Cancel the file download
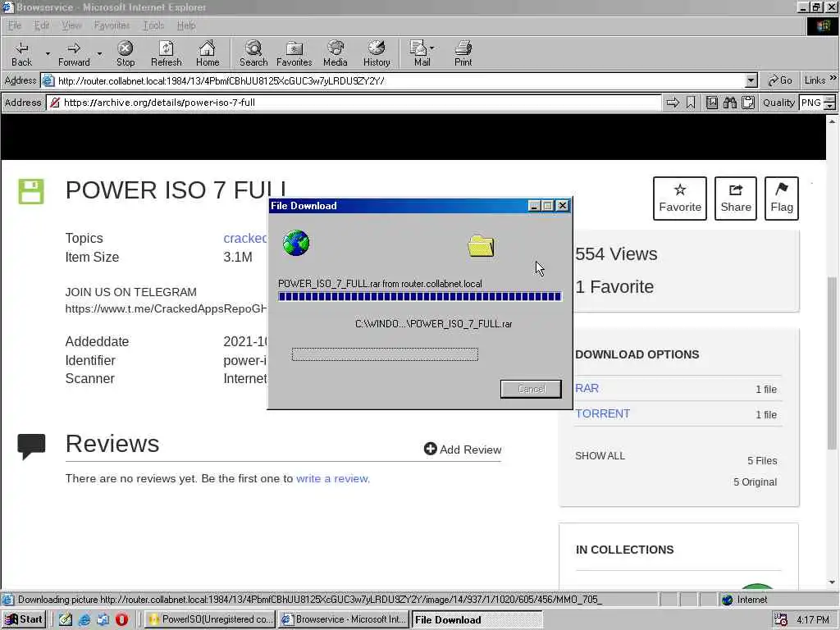Screen dimensions: 840x630 point(531,389)
